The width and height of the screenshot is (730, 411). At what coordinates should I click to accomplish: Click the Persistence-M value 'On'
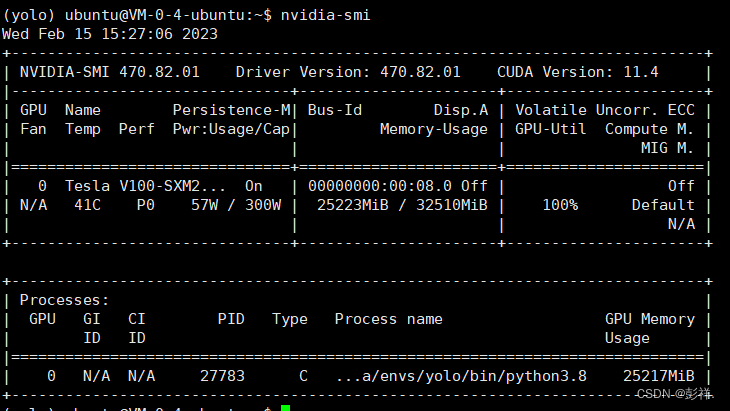[x=254, y=186]
